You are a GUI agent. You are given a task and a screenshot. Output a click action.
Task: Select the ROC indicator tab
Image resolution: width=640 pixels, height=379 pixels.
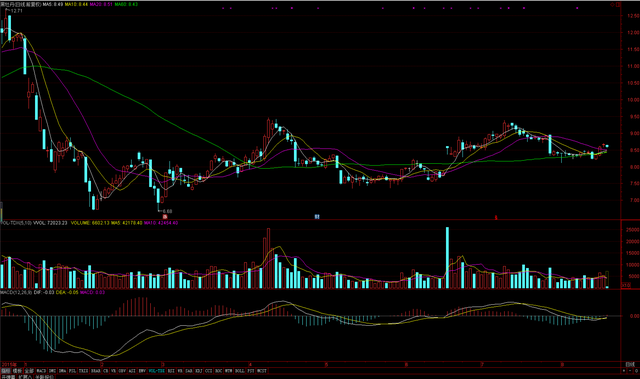pyautogui.click(x=218, y=371)
